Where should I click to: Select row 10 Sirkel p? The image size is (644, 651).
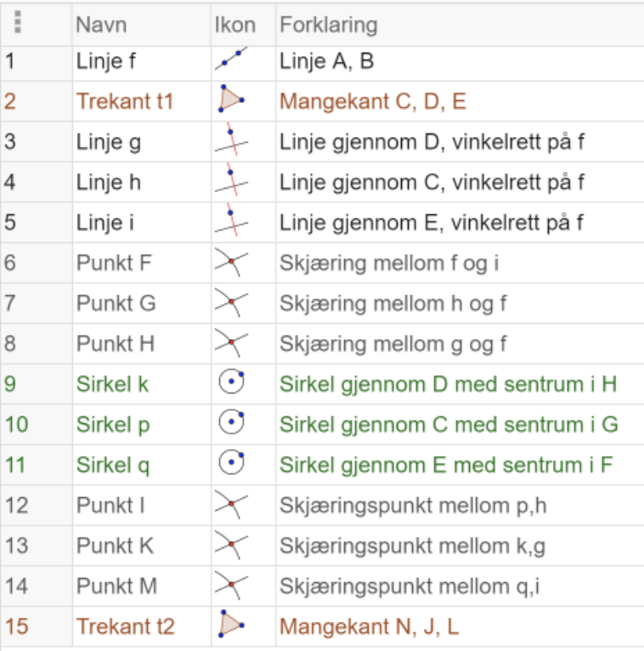tap(113, 425)
